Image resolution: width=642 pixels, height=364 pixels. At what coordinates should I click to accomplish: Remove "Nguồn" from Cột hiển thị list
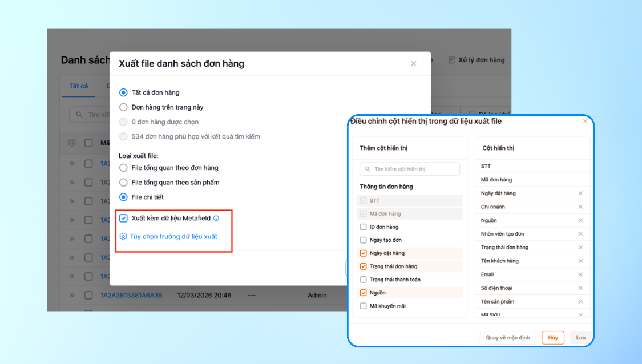[x=580, y=220]
